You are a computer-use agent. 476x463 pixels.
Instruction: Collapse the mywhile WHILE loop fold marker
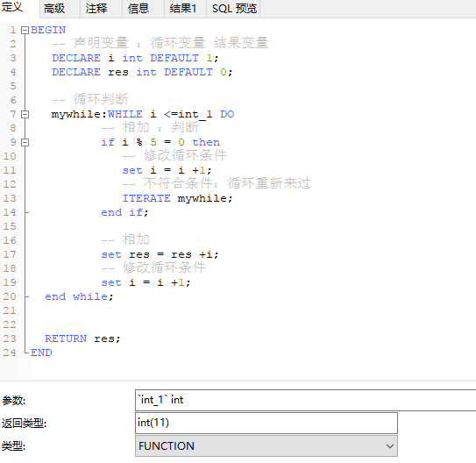25,115
